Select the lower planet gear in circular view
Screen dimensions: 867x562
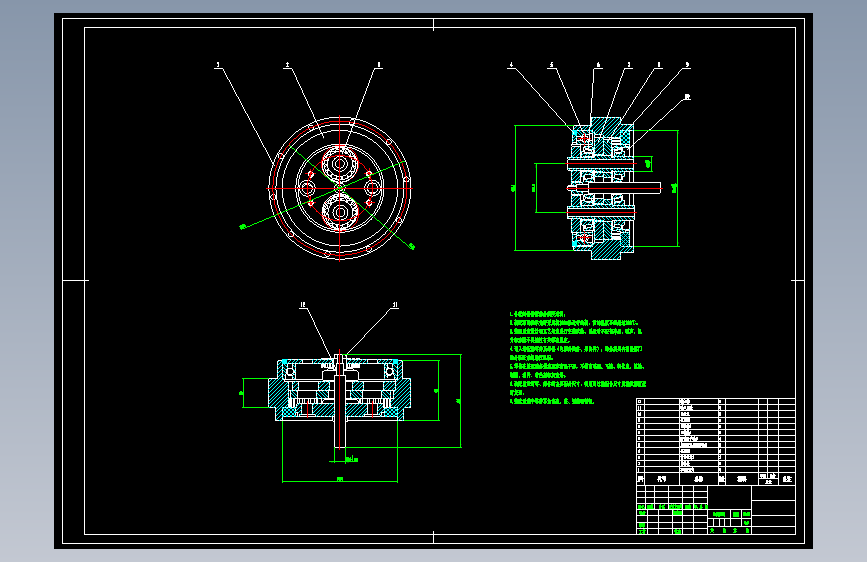(x=340, y=212)
